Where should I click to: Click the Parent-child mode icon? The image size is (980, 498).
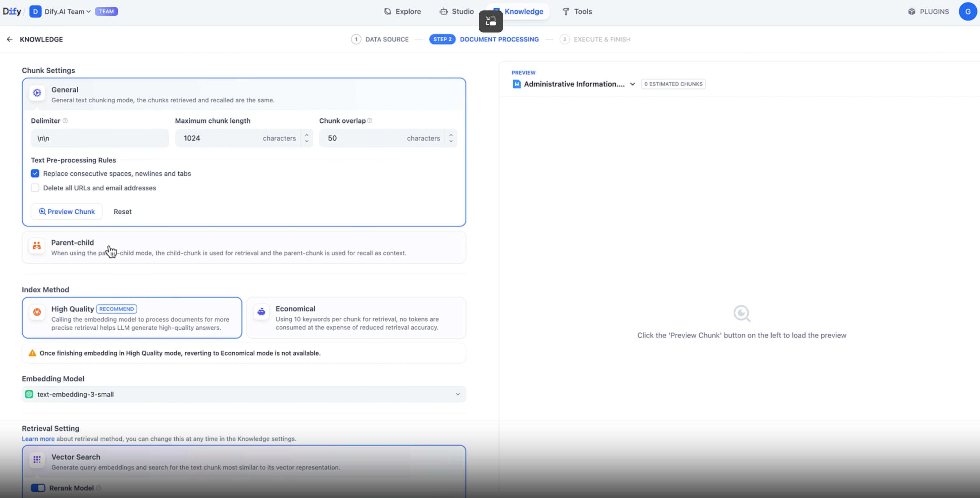pyautogui.click(x=37, y=246)
